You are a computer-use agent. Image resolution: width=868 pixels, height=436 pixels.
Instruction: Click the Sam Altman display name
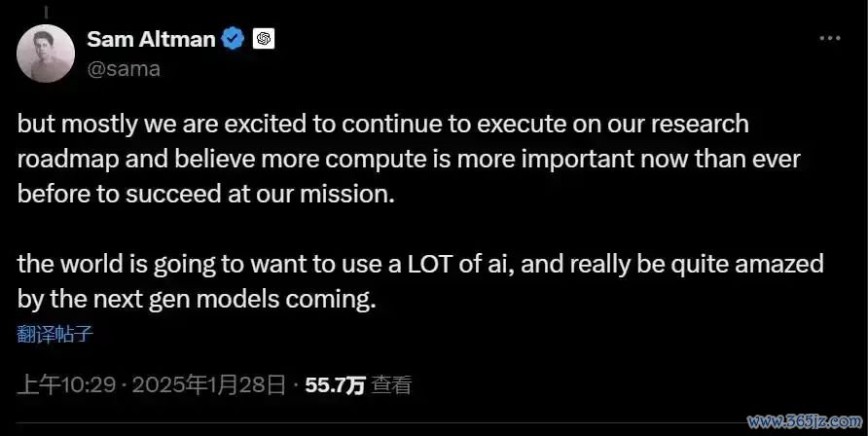pos(151,39)
